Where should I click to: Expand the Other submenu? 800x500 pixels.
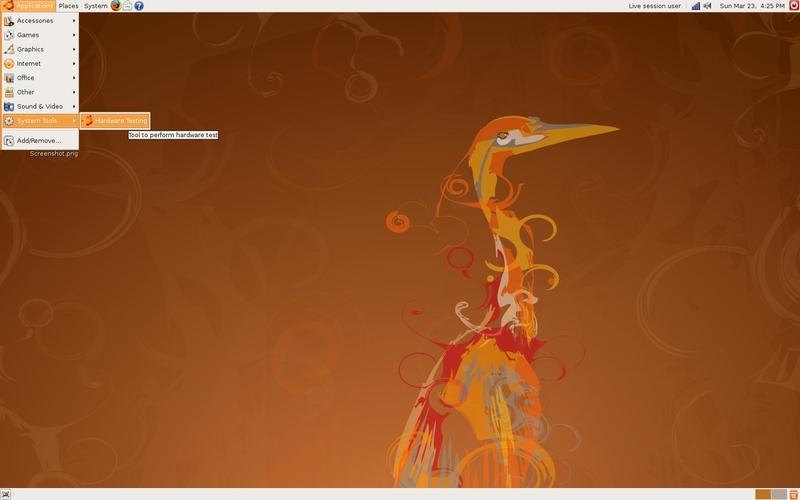[40, 92]
